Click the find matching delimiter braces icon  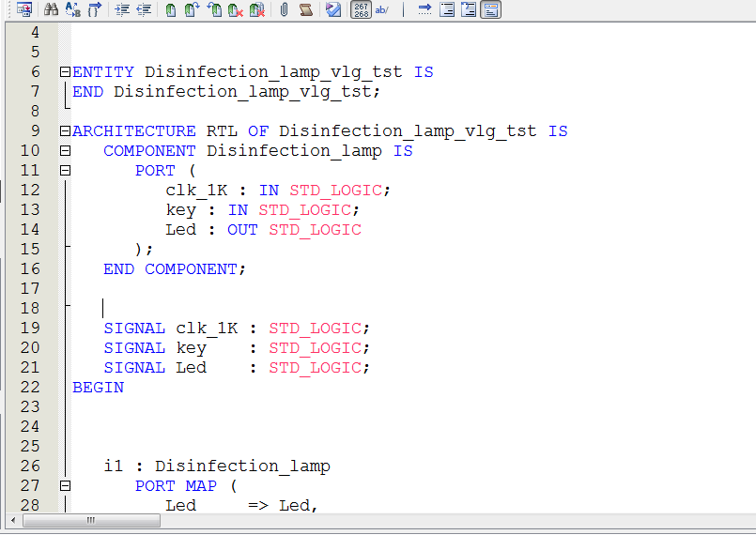[95, 9]
